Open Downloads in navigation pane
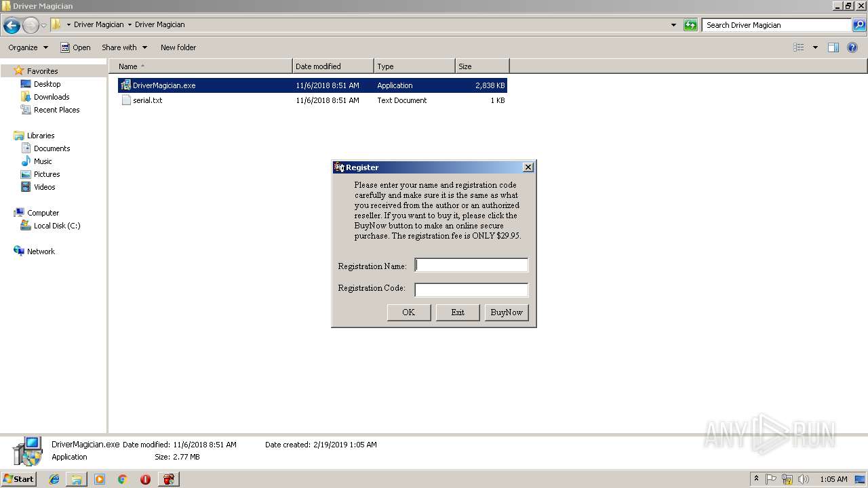The image size is (868, 488). (x=52, y=97)
